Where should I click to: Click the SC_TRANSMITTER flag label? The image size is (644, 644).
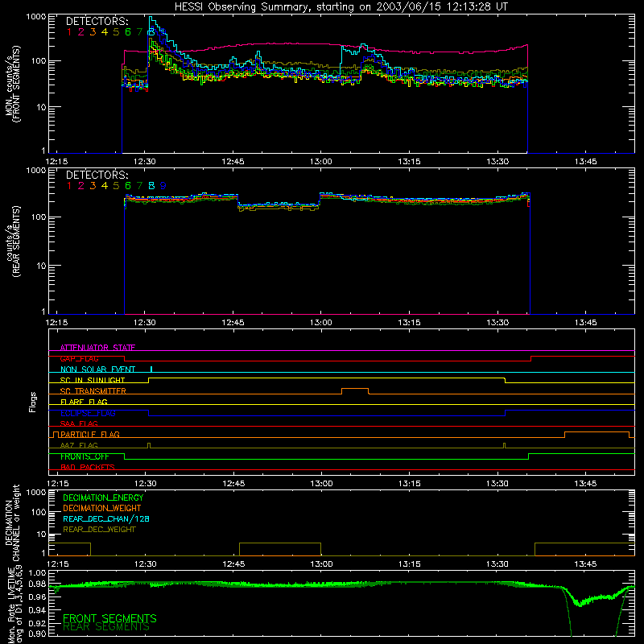click(93, 391)
